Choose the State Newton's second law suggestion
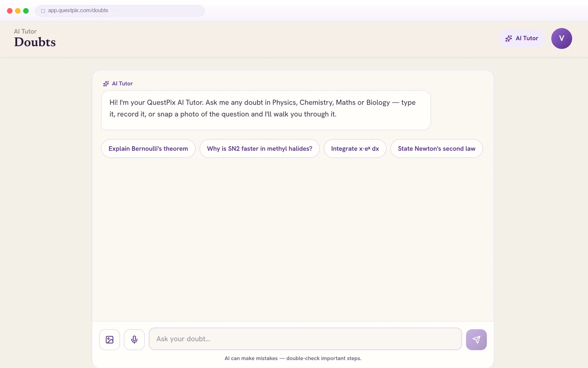Screen dimensions: 588x368 click(x=437, y=149)
